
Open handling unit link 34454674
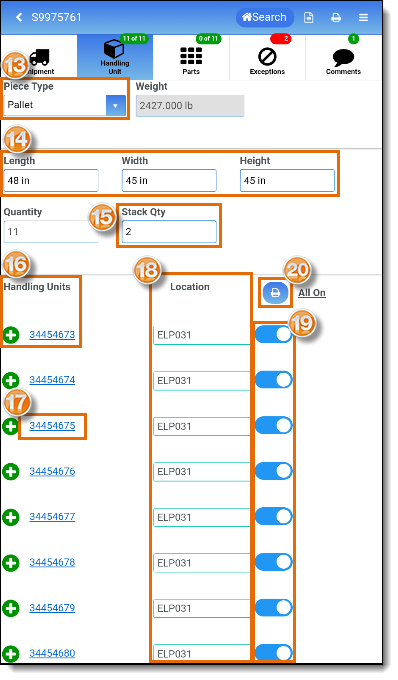coord(52,380)
